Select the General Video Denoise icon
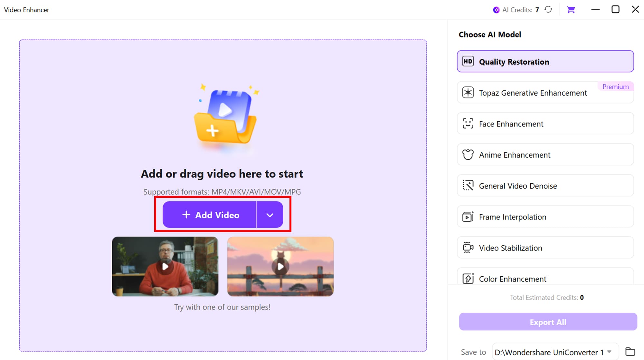This screenshot has width=644, height=360. (x=468, y=185)
